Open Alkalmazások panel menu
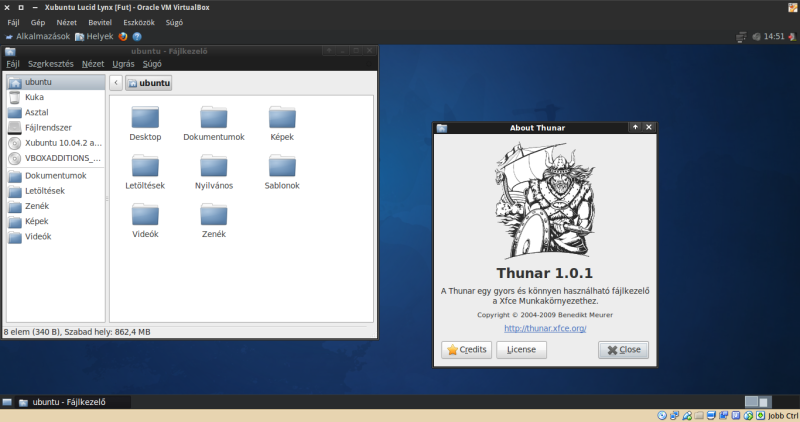The width and height of the screenshot is (800, 422). point(37,37)
